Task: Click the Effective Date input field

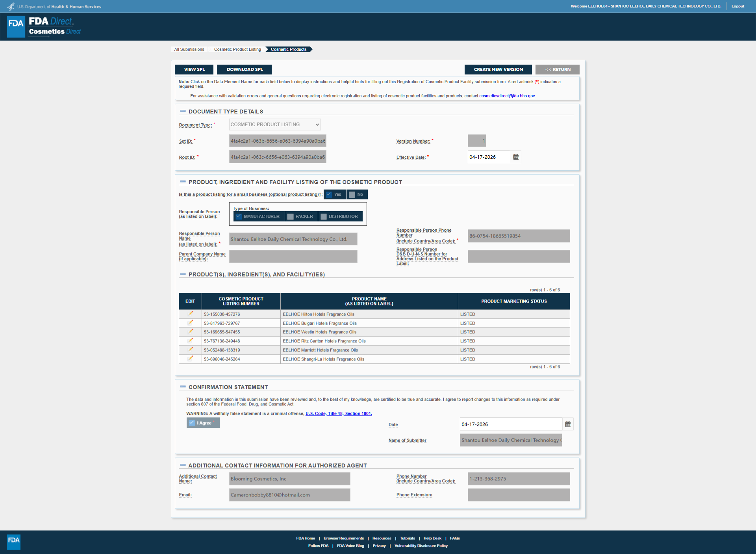Action: pos(489,157)
